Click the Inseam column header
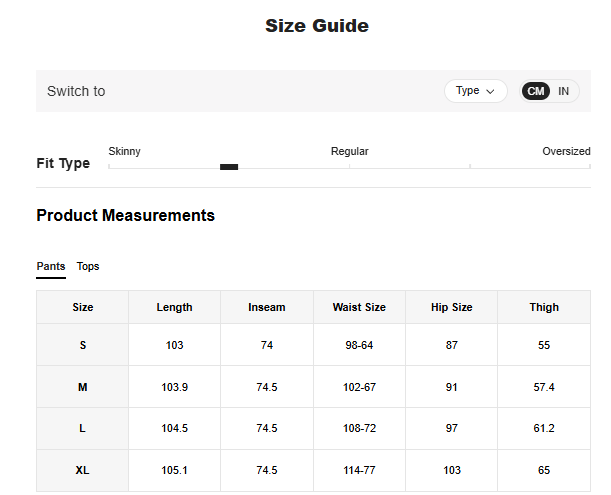 [267, 308]
